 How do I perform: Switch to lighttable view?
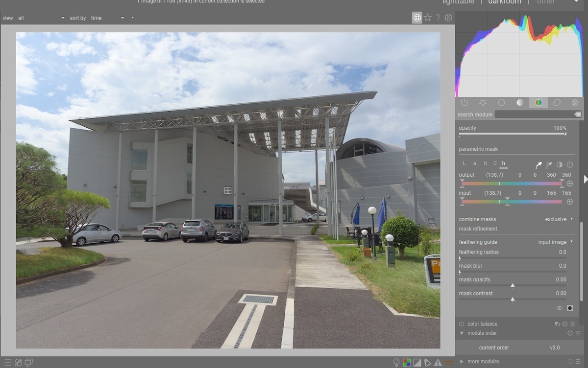click(x=459, y=2)
